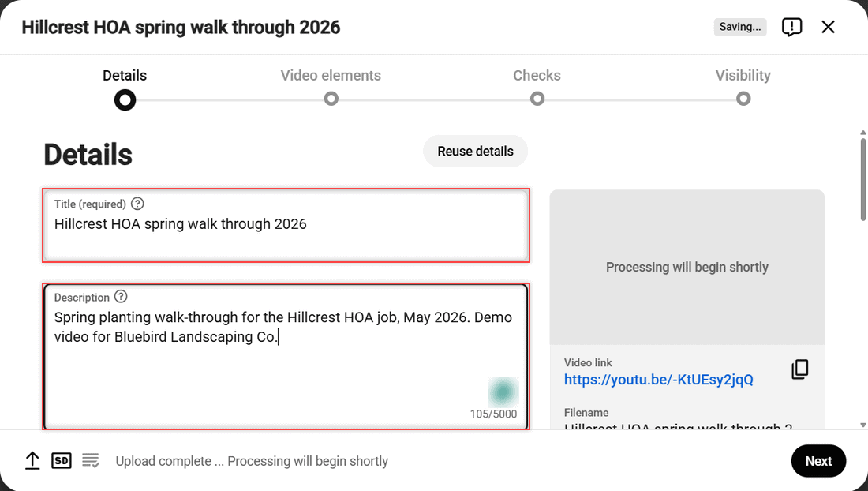This screenshot has height=491, width=868.
Task: Click the Reuse details button
Action: click(x=476, y=151)
